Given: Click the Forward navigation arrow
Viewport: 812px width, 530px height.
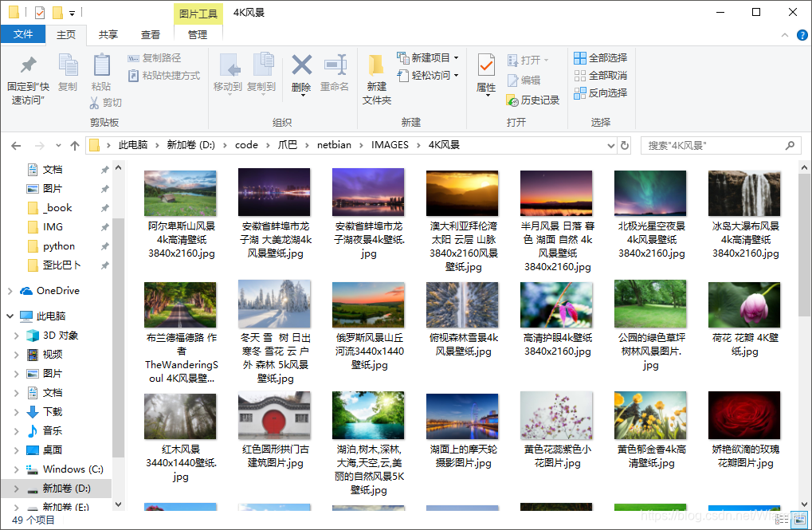Looking at the screenshot, I should (39, 146).
